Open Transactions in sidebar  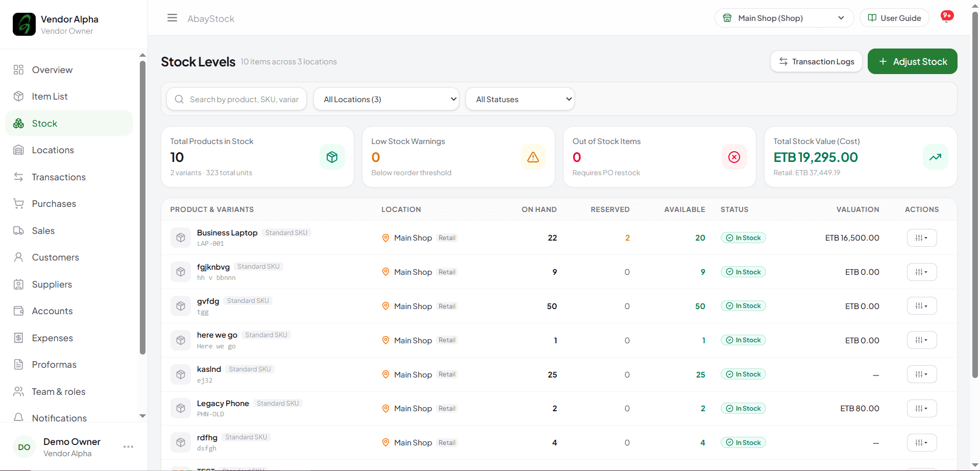[x=69, y=177]
